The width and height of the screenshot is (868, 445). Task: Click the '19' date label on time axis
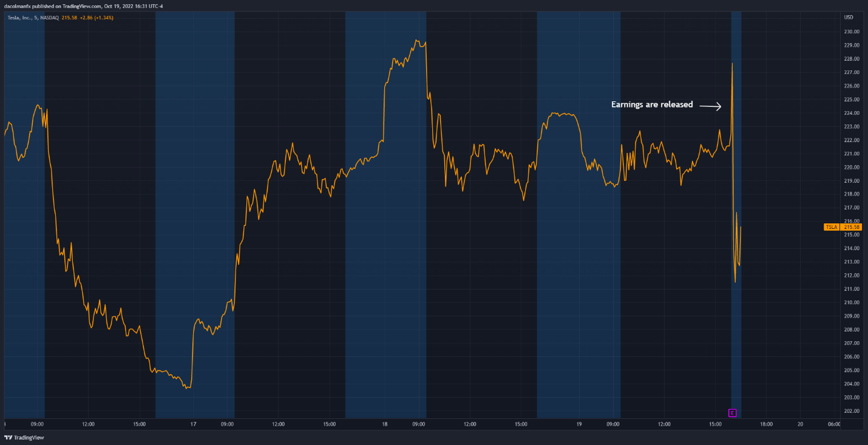pos(579,424)
